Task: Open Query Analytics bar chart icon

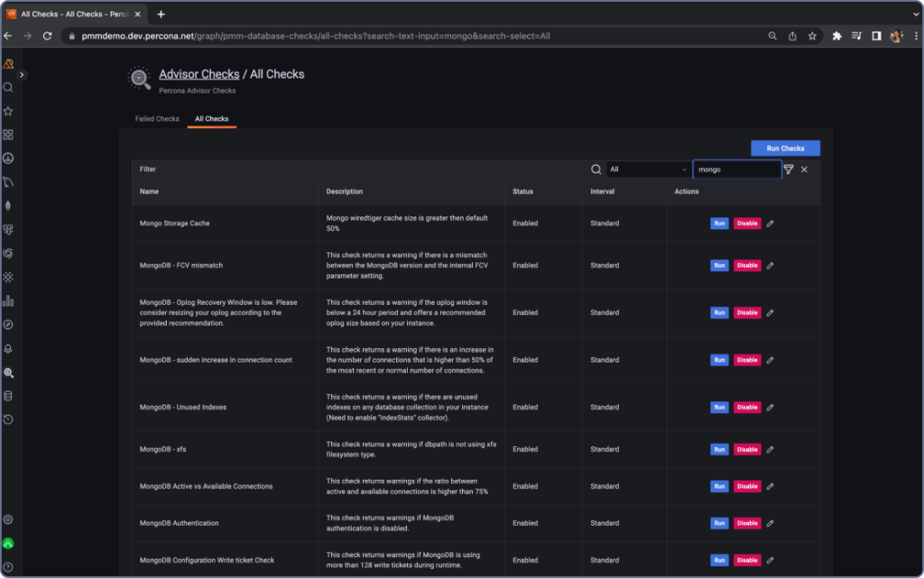Action: tap(8, 301)
